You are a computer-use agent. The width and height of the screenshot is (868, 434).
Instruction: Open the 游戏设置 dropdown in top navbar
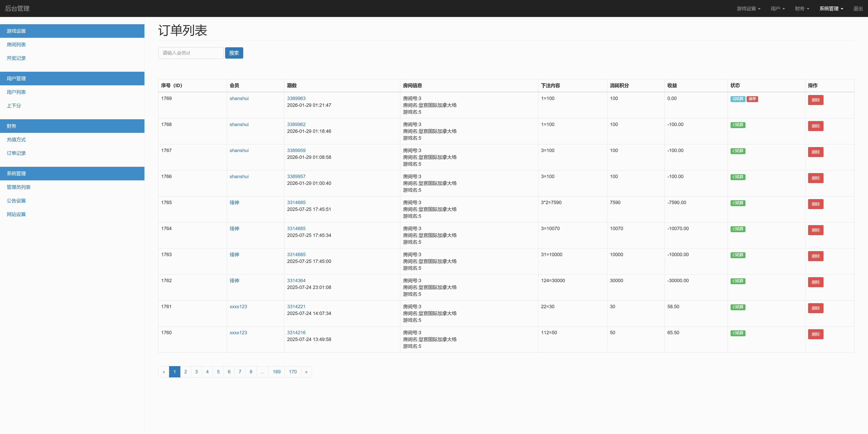[x=748, y=8]
